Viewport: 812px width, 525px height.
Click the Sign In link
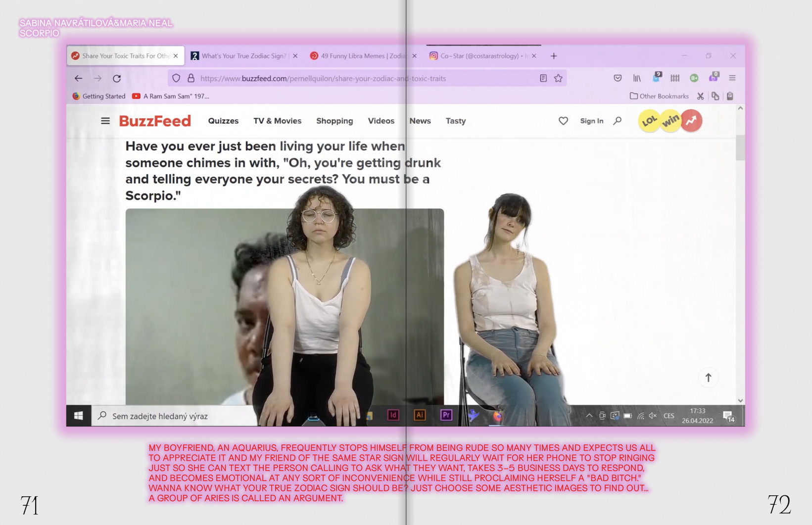[x=591, y=121]
